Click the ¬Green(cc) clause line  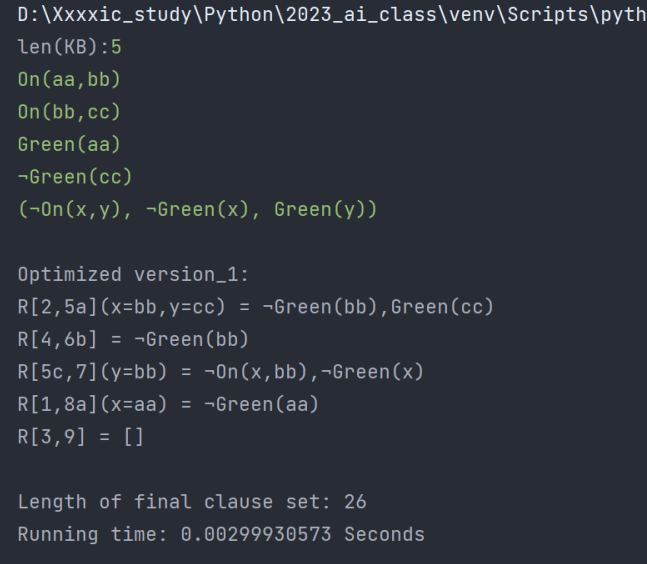[x=75, y=177]
